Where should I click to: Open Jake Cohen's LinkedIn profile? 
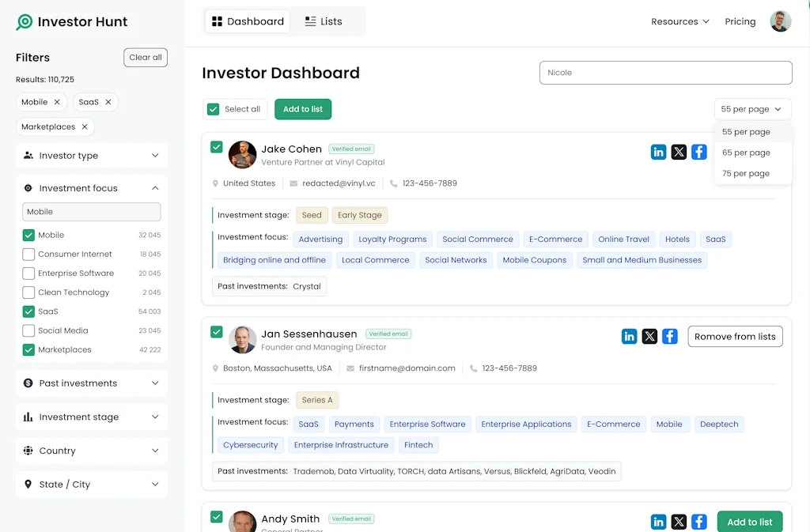(659, 152)
